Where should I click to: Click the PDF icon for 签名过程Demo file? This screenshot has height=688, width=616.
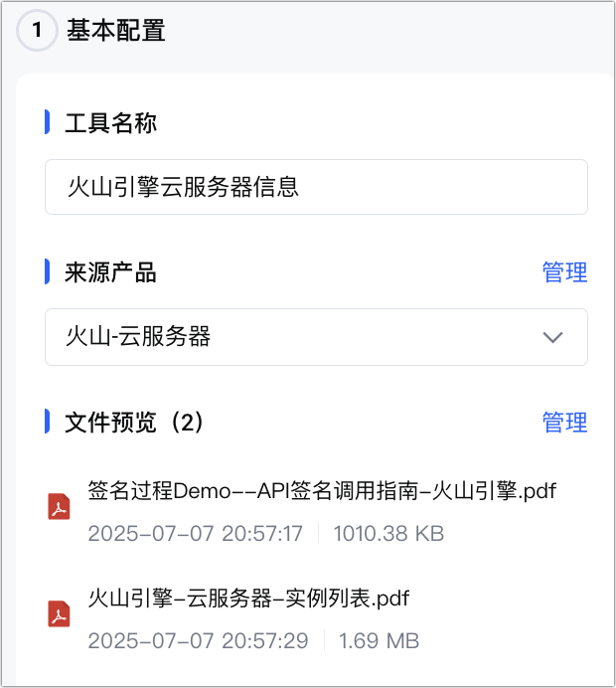click(x=61, y=507)
